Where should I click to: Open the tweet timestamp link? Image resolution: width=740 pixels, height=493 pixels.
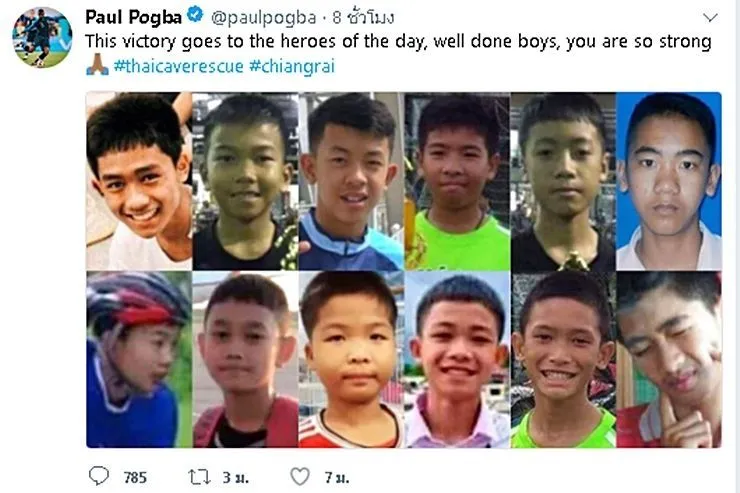tap(363, 17)
